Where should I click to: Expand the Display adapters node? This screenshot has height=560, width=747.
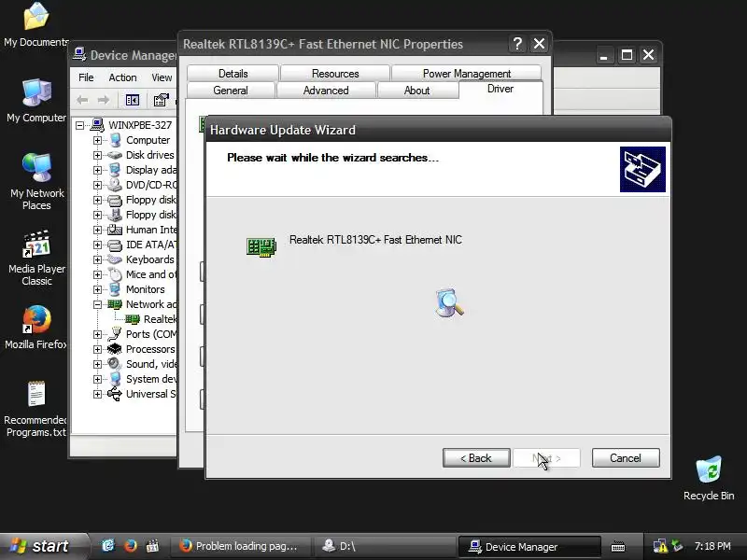coord(97,170)
